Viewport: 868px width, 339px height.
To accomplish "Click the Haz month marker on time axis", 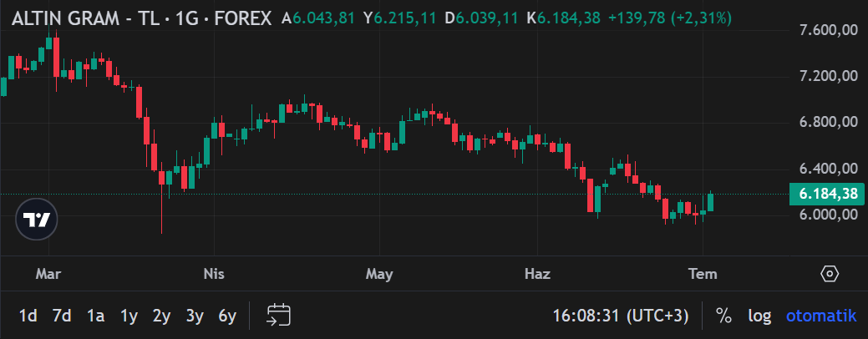I will tap(537, 274).
